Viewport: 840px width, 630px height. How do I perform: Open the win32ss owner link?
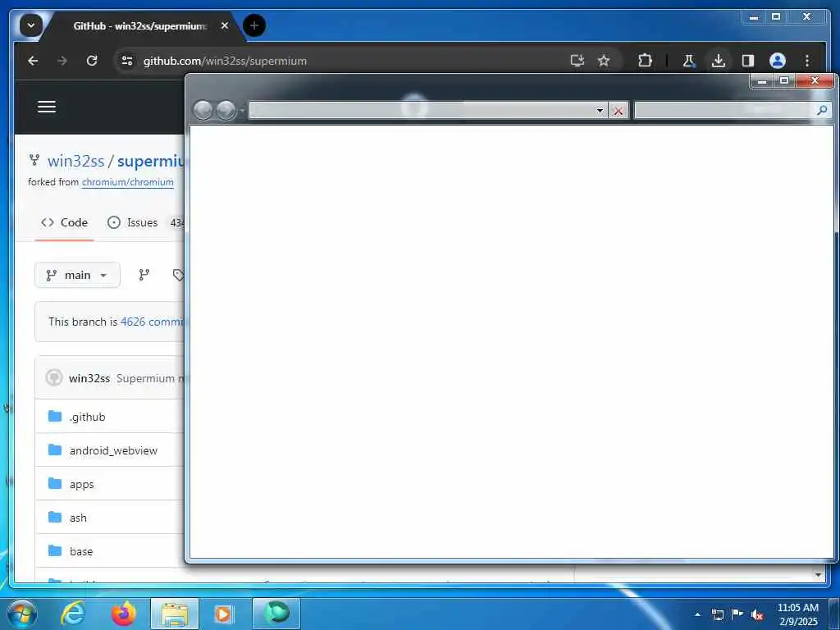[75, 161]
